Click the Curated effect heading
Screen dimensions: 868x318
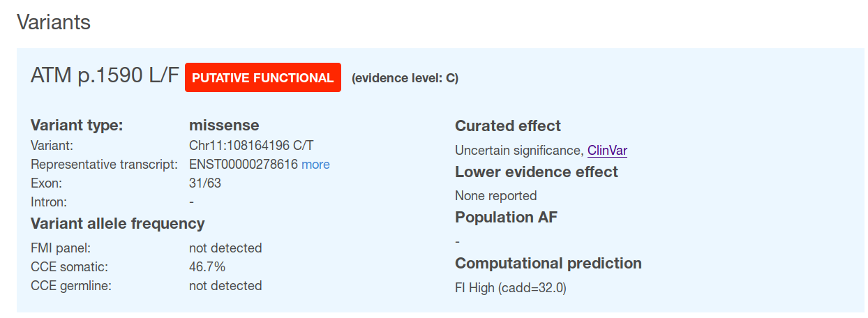point(508,126)
